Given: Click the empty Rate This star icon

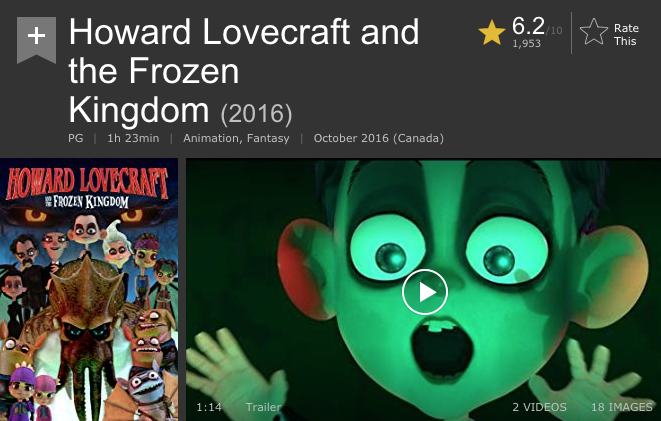Looking at the screenshot, I should pyautogui.click(x=594, y=32).
